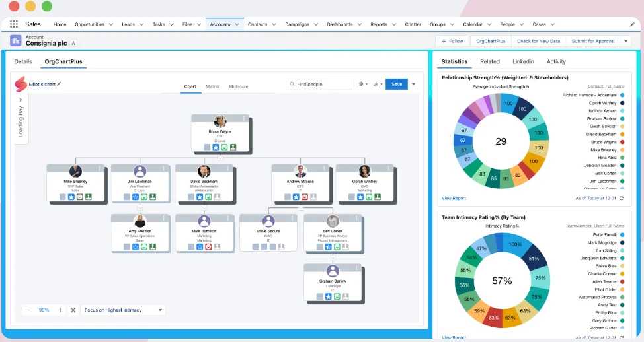Viewport: 644px width, 342px height.
Task: Click the 90% zoom level value
Action: click(44, 310)
